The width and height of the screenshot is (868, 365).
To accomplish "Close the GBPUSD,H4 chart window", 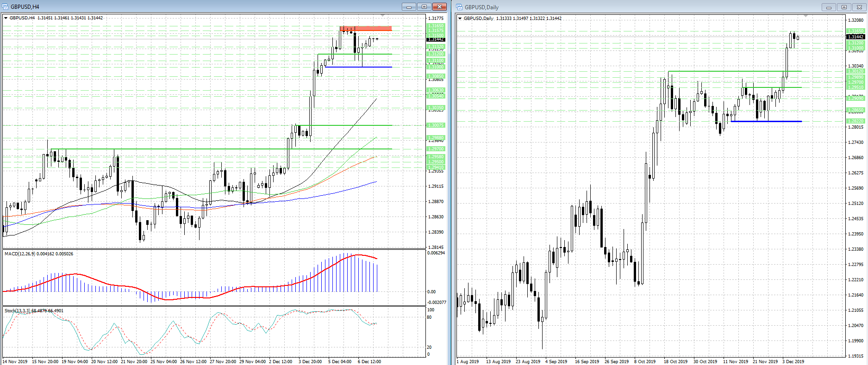I will click(x=439, y=6).
